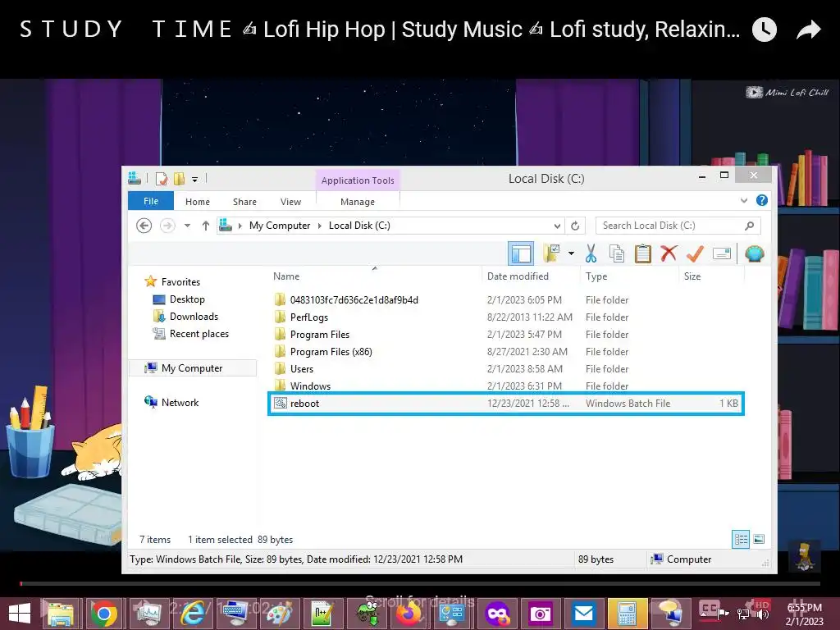Click the Rename toolbar icon
Image resolution: width=840 pixels, height=630 pixels.
722,253
